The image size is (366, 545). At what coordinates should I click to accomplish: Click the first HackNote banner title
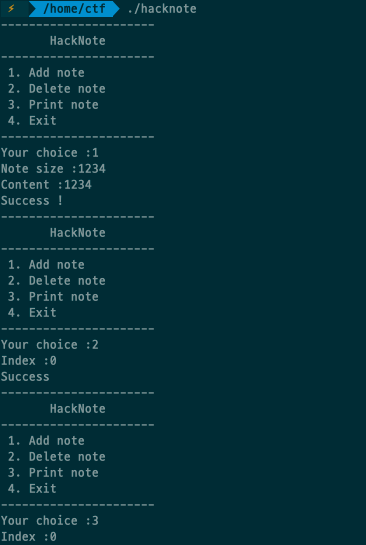pos(78,41)
